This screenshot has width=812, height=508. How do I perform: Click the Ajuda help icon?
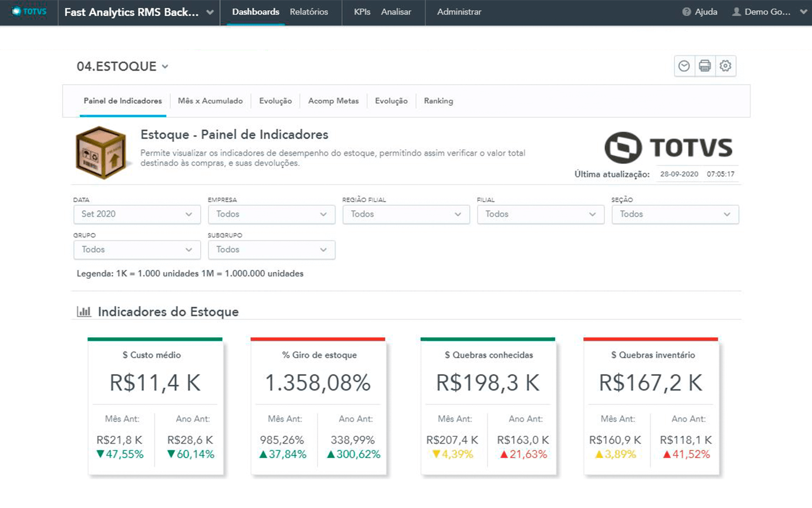(686, 12)
